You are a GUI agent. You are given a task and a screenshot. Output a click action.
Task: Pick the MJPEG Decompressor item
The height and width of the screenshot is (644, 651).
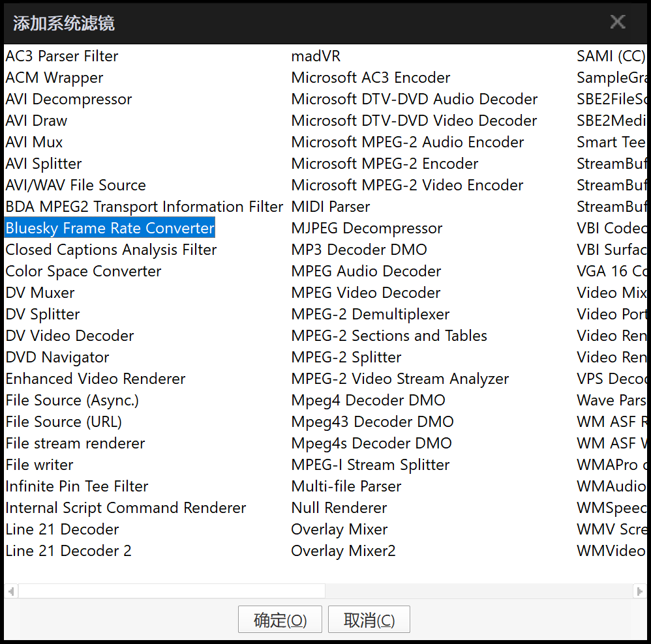(x=367, y=228)
